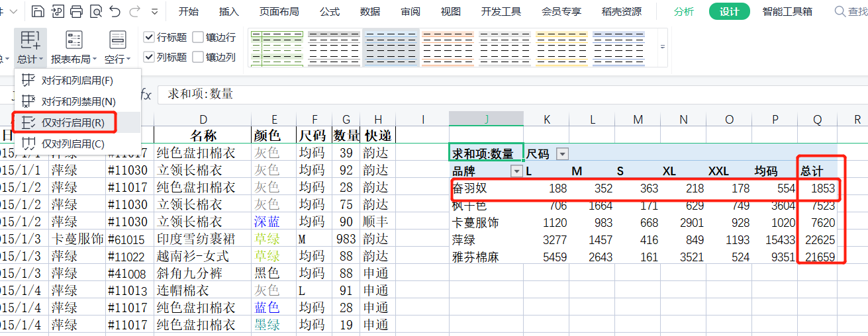Open the 插入 ribbon tab
The width and height of the screenshot is (868, 336).
229,12
